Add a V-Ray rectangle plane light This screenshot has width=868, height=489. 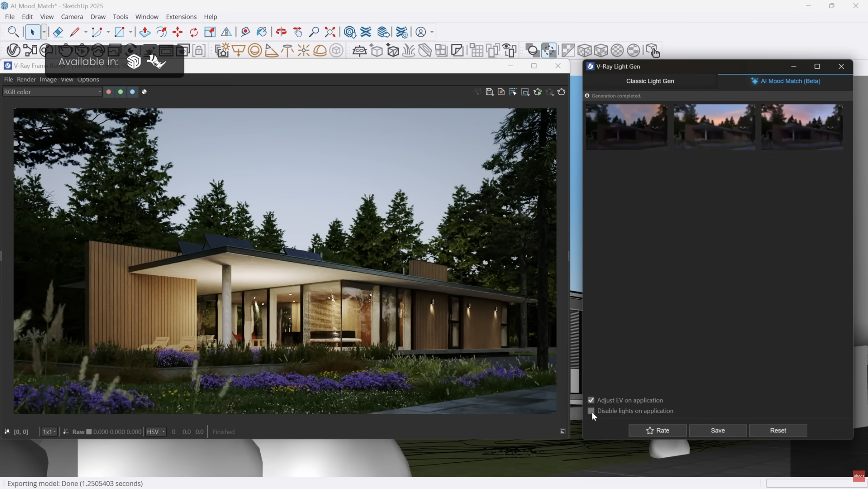pyautogui.click(x=239, y=51)
